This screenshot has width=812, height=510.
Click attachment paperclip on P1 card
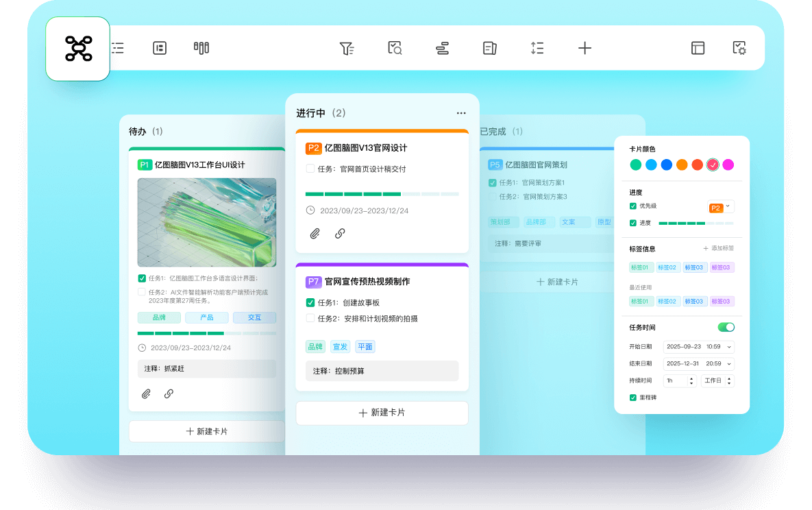click(146, 394)
